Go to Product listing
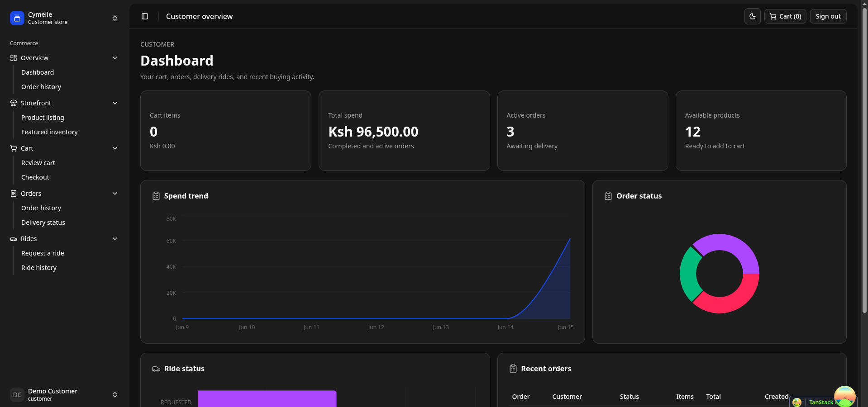Screen dimensions: 868x407 [x=43, y=118]
